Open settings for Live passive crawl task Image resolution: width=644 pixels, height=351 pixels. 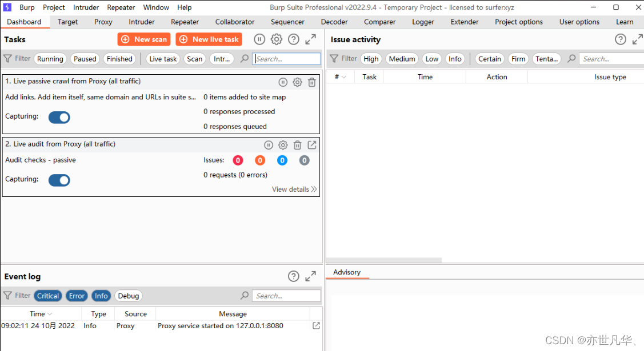click(x=297, y=82)
